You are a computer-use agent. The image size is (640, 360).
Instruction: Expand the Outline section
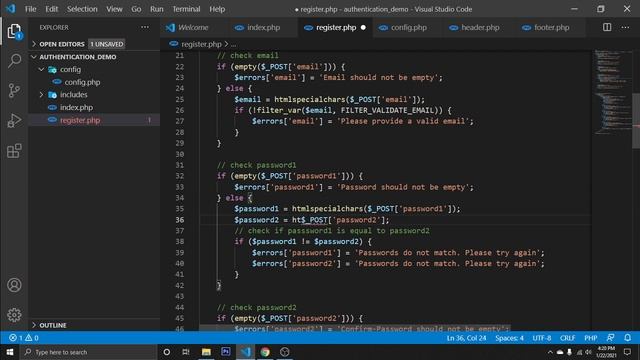point(34,325)
